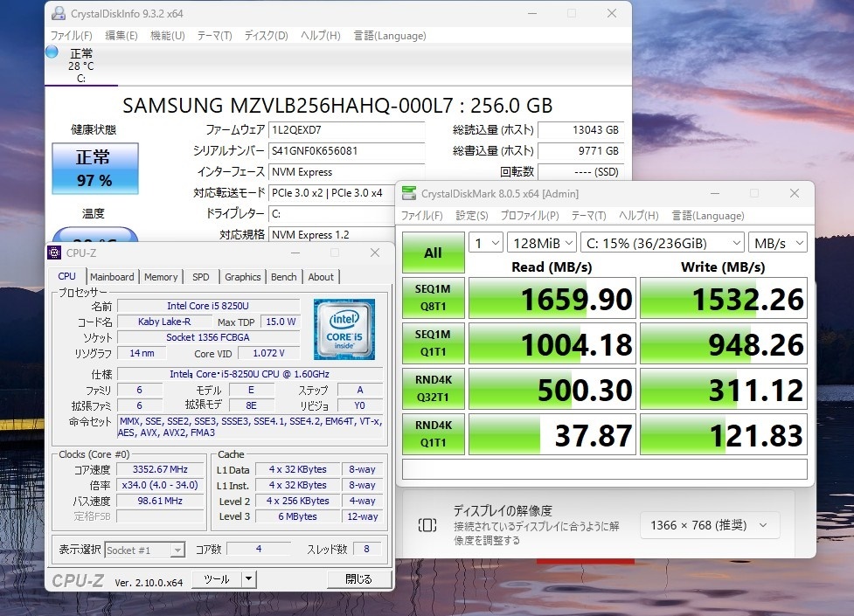This screenshot has height=616, width=854.
Task: Open ファイル(F) menu in CrystalDiskMark
Action: 422,216
